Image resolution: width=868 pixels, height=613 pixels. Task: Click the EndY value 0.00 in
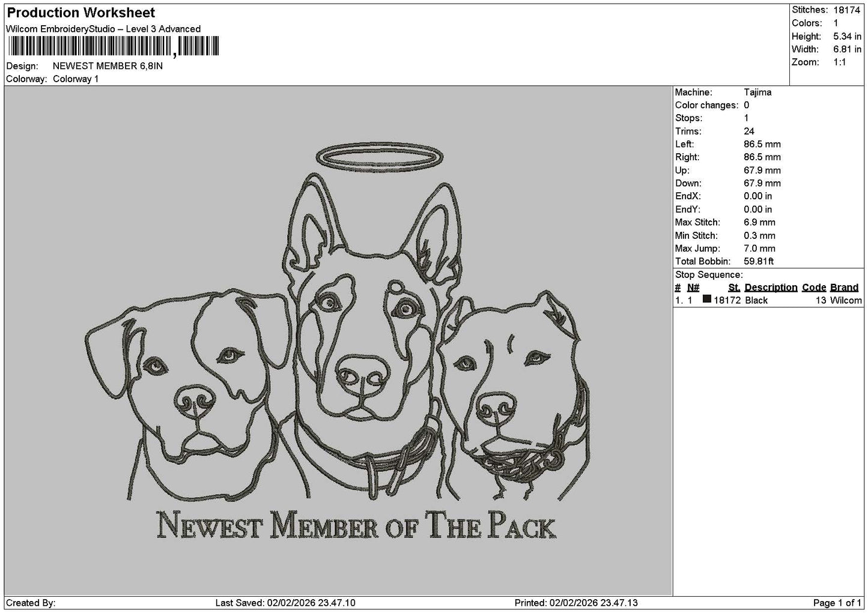coord(758,210)
